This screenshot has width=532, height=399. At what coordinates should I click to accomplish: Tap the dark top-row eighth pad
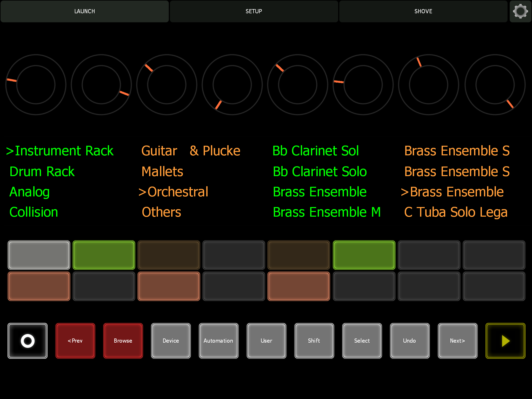coord(494,255)
